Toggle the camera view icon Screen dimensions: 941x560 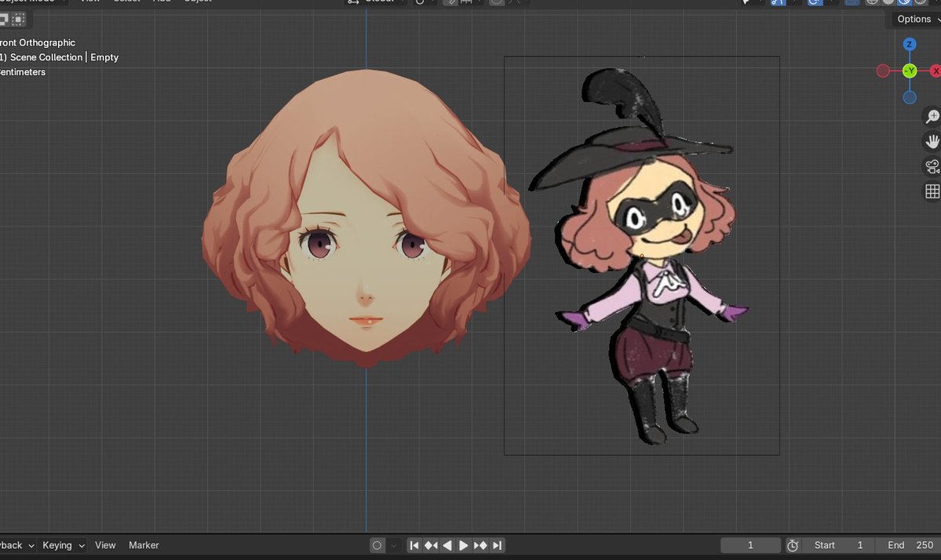point(932,167)
